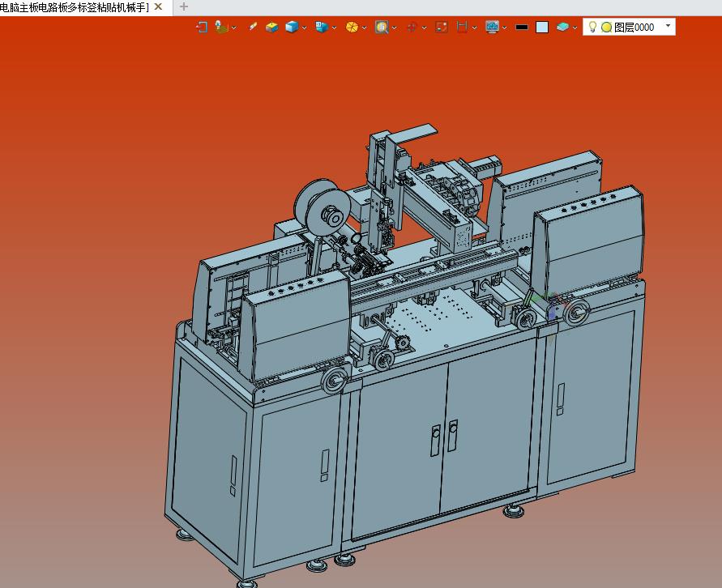The width and height of the screenshot is (722, 588).
Task: Open the view orientation dropdown arrow
Action: click(x=335, y=28)
